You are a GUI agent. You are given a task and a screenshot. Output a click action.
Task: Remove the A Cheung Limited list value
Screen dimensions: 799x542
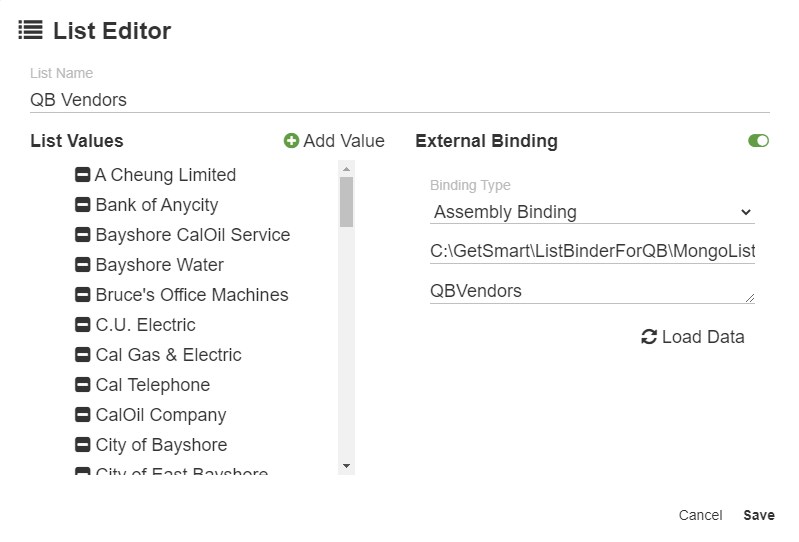tap(83, 175)
